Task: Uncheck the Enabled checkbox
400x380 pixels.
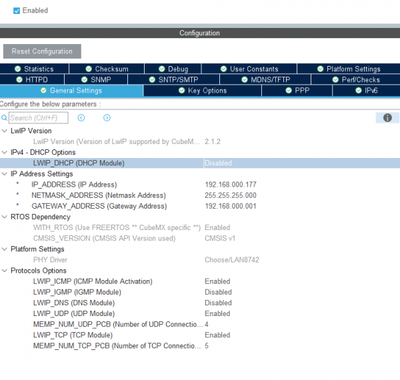Action: (x=16, y=11)
